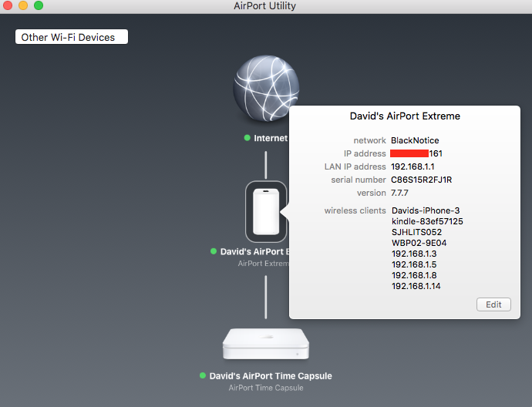The image size is (532, 407).
Task: Click the version value 7.7.7
Action: 399,193
